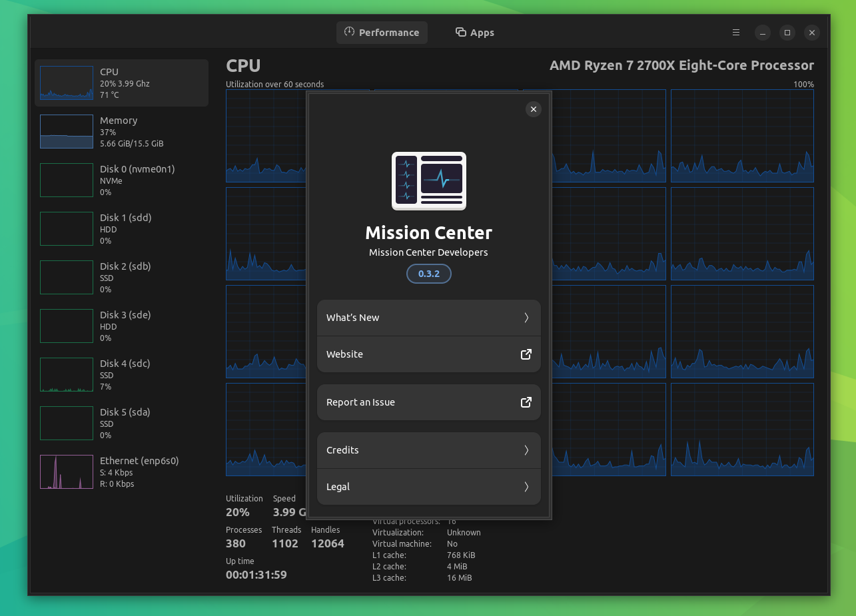
Task: Open the hamburger main menu
Action: click(x=735, y=32)
